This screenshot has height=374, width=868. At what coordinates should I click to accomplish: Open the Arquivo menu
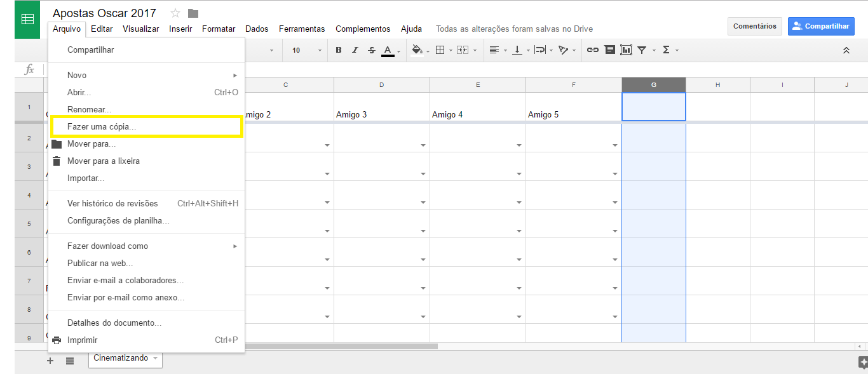[67, 29]
